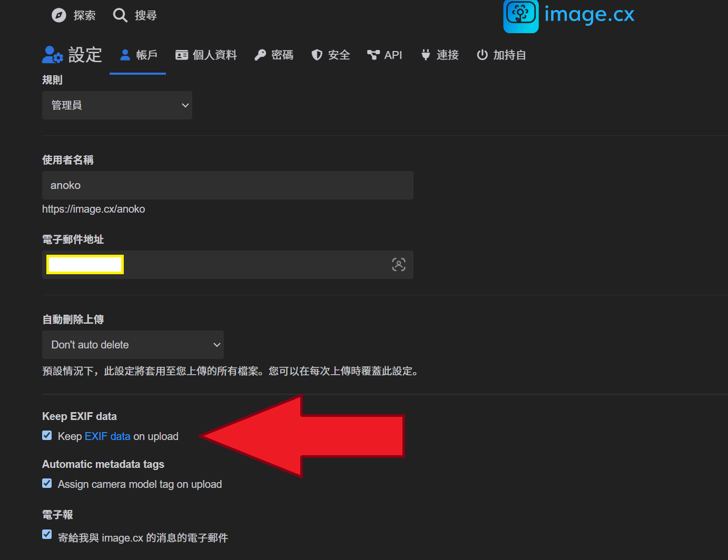The image size is (728, 560).
Task: Click the API nodes icon
Action: [373, 55]
